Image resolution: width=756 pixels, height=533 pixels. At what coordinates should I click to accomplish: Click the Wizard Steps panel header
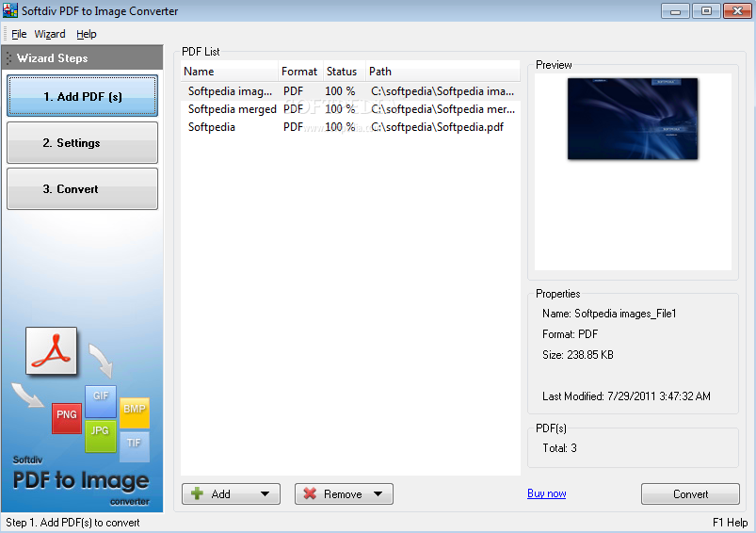[83, 57]
